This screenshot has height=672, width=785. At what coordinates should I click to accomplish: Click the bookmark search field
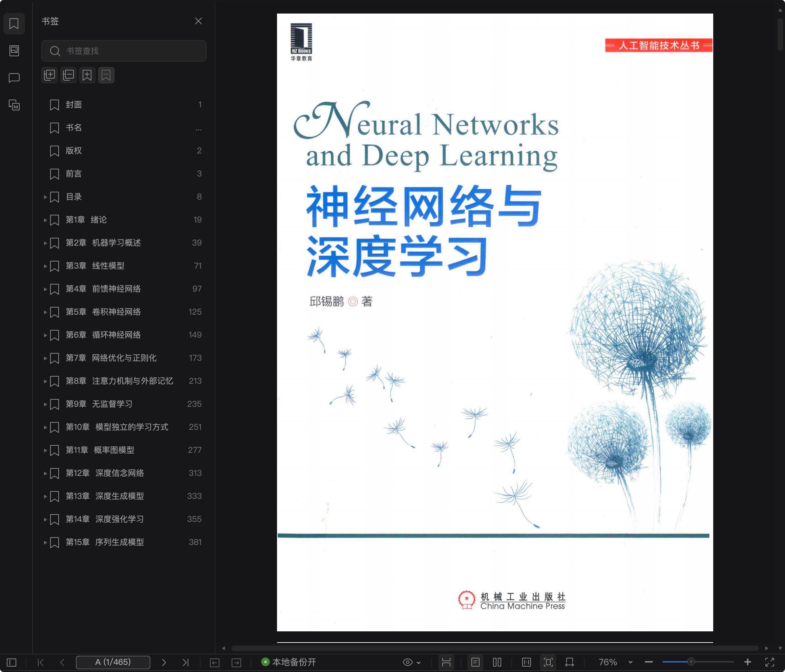(124, 51)
